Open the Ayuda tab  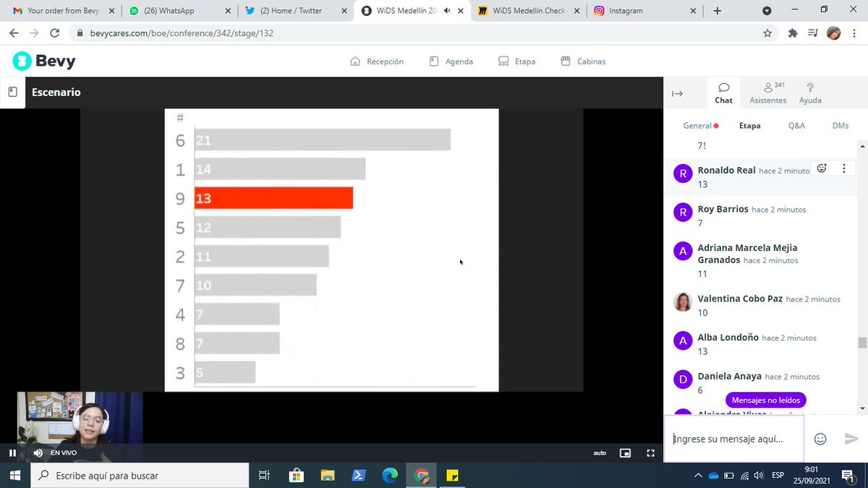[x=810, y=93]
